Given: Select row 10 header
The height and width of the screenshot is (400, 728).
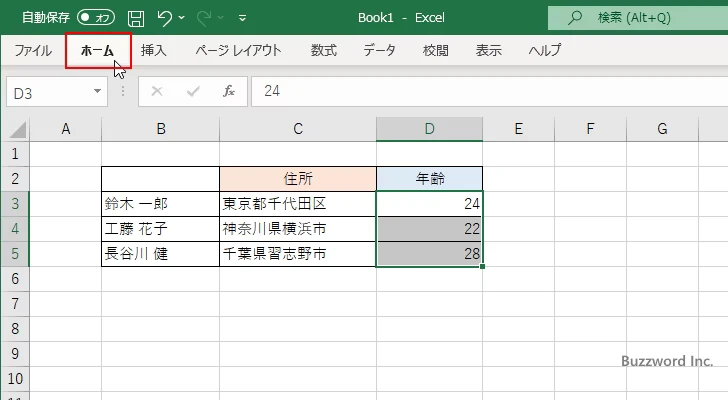Looking at the screenshot, I should coord(15,379).
